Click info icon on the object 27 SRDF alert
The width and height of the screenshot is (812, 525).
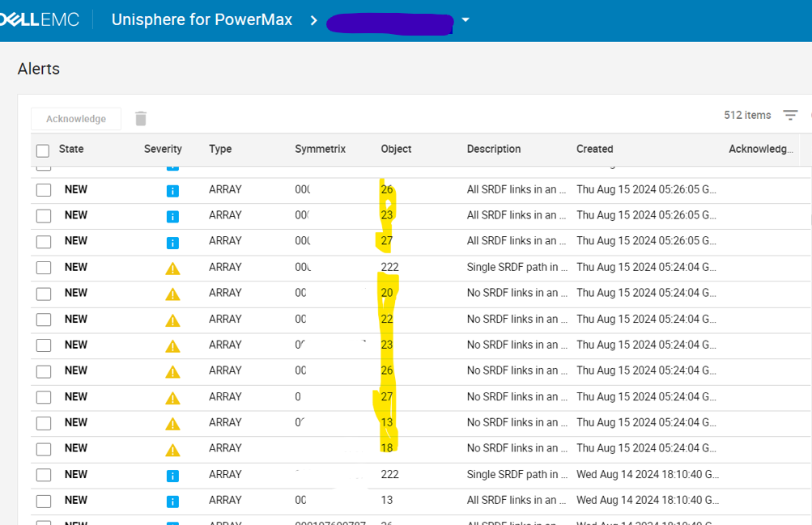pos(172,241)
